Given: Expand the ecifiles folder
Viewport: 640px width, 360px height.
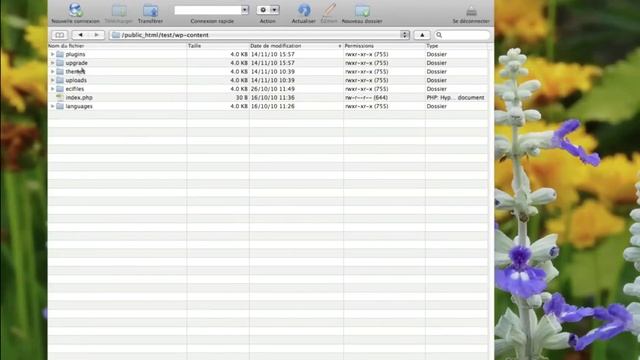Looking at the screenshot, I should pos(52,89).
